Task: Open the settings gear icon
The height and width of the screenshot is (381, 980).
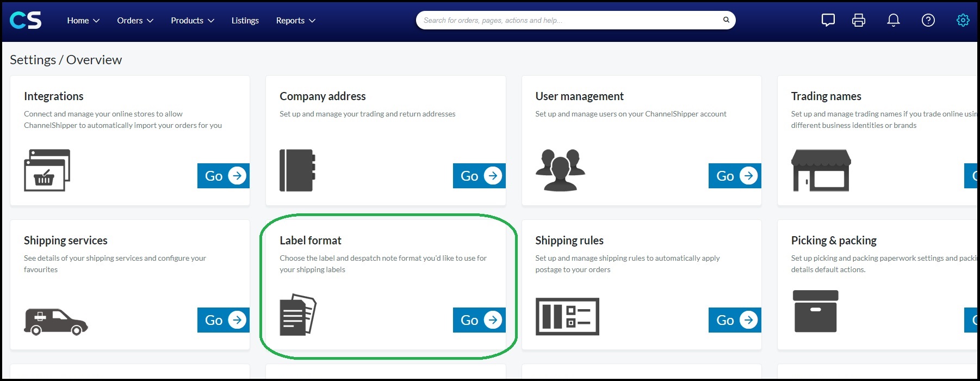Action: point(963,20)
